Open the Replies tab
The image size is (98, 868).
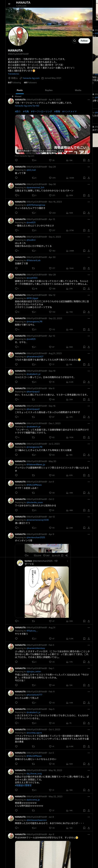[49, 90]
